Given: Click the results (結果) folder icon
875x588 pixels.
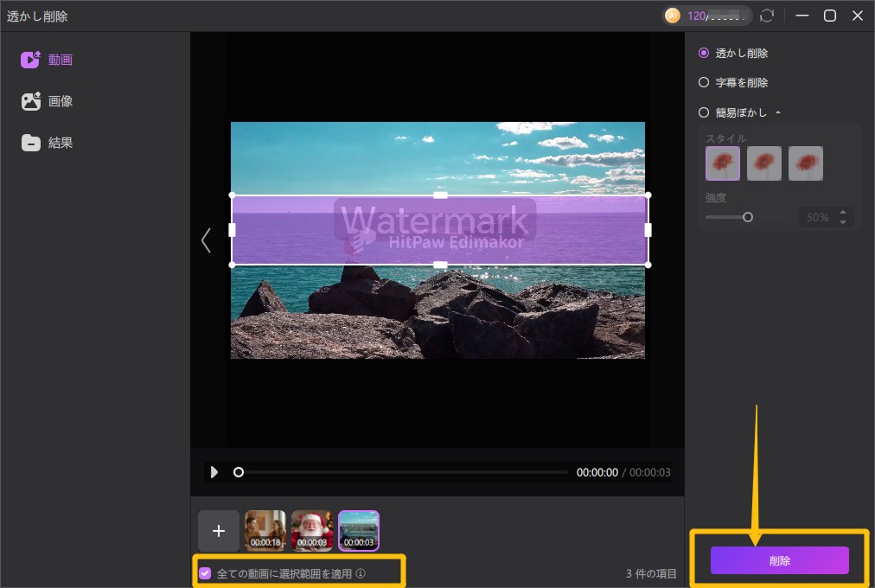Looking at the screenshot, I should (31, 144).
